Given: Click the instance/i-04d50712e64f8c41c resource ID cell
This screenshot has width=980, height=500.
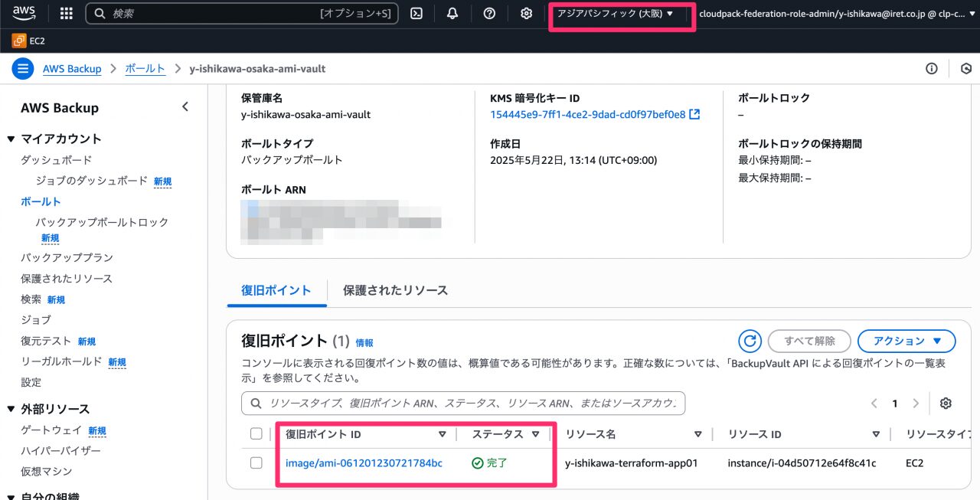Looking at the screenshot, I should (x=802, y=463).
